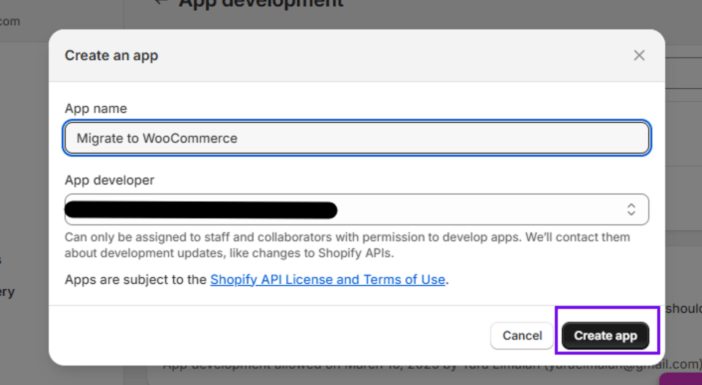This screenshot has width=702, height=385.
Task: Click the Create an app dialog title
Action: pos(111,56)
